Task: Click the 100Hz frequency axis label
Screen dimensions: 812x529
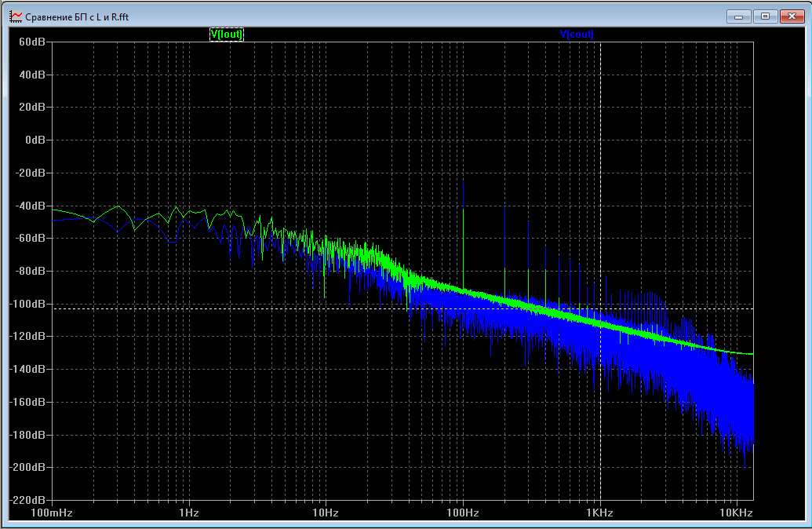Action: [463, 513]
